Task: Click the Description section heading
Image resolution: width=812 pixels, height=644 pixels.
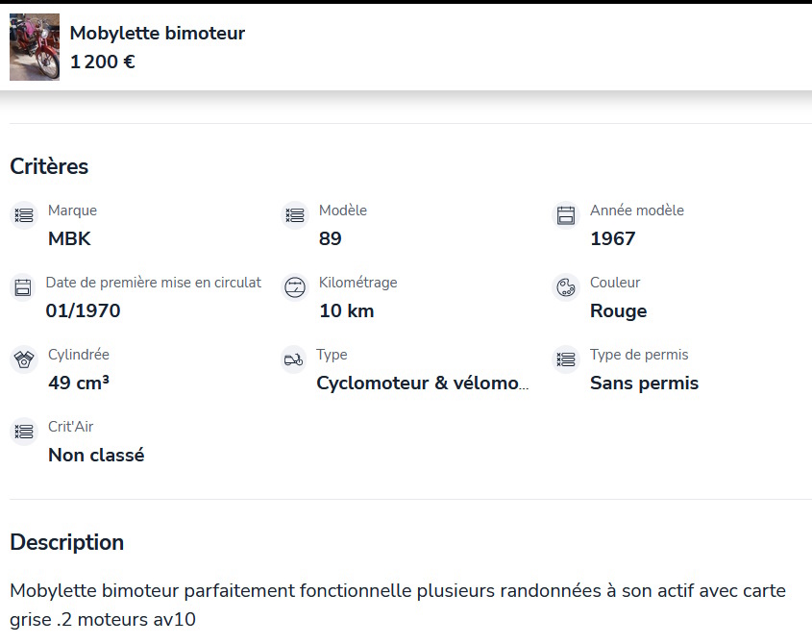Action: pos(67,542)
